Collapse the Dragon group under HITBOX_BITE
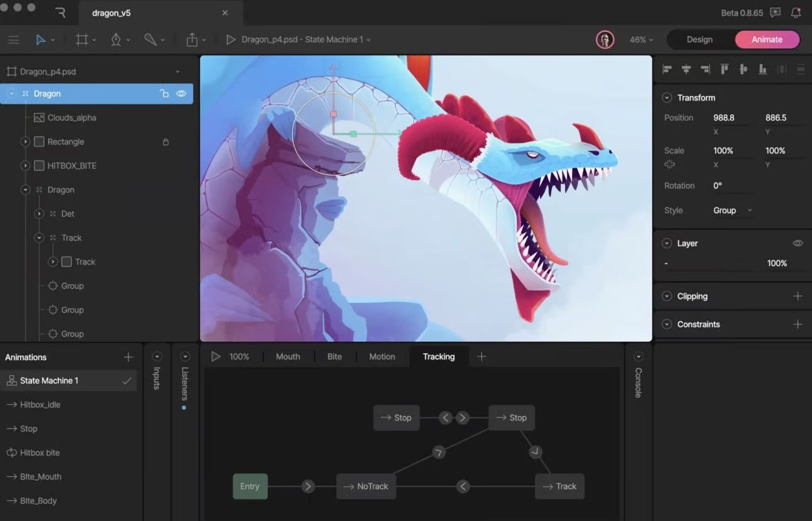 click(25, 190)
